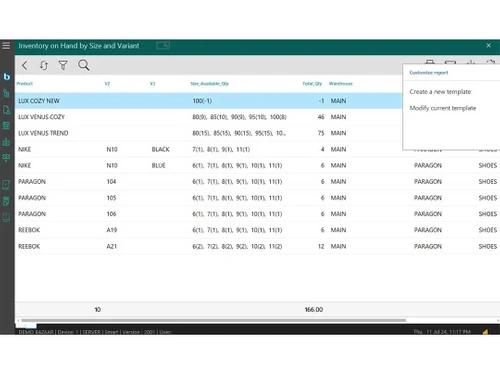
Task: Click MAIN warehouse in LUX COZY NEW row
Action: [x=338, y=101]
